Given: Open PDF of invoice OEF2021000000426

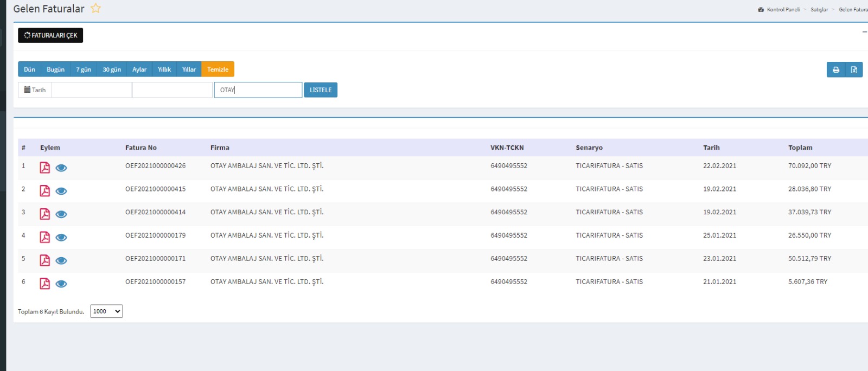Looking at the screenshot, I should pos(45,168).
